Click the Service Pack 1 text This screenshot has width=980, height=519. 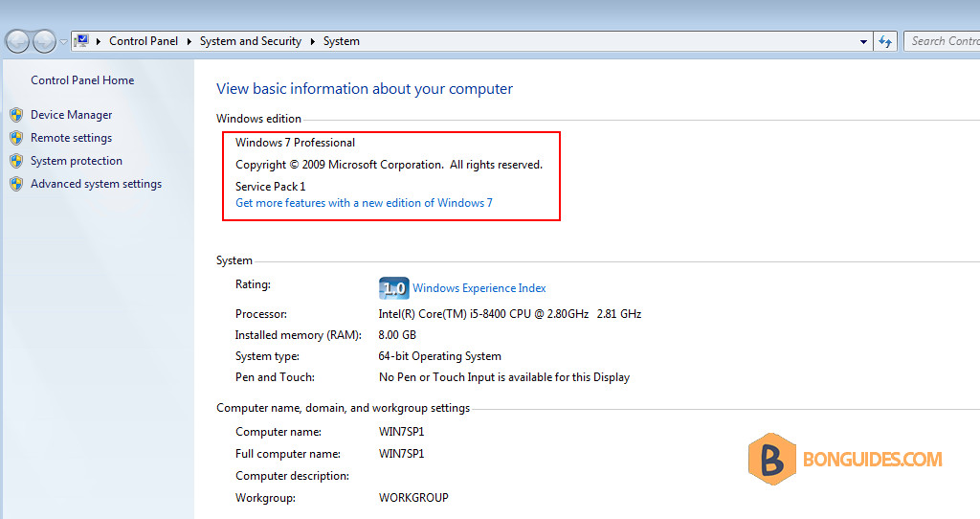[271, 187]
